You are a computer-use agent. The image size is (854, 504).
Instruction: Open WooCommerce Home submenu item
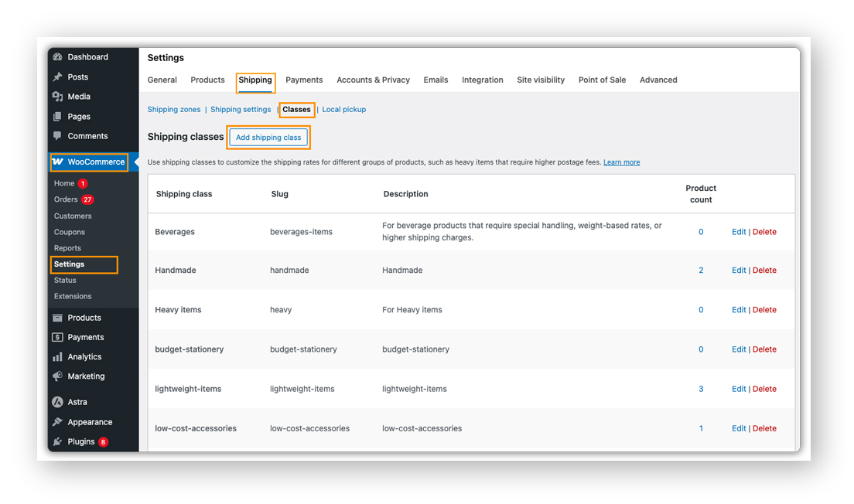point(64,183)
